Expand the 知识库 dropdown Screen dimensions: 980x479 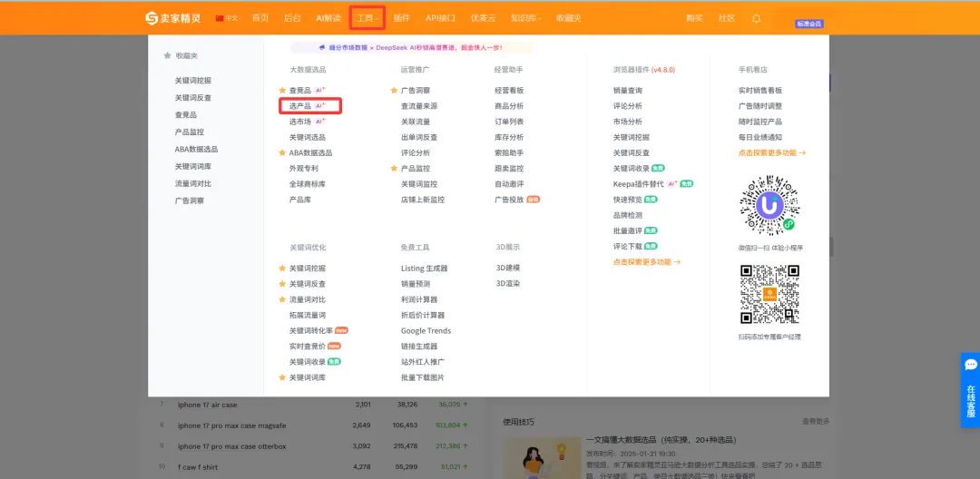(525, 18)
